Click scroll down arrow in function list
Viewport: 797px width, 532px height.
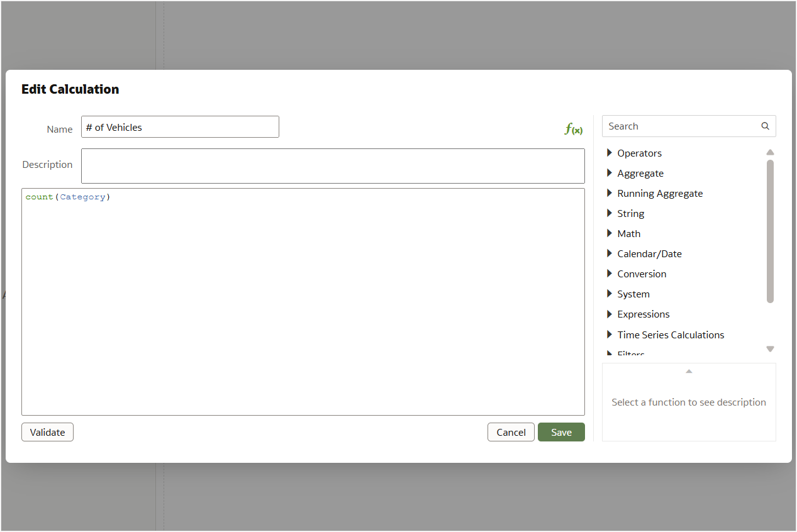(770, 349)
